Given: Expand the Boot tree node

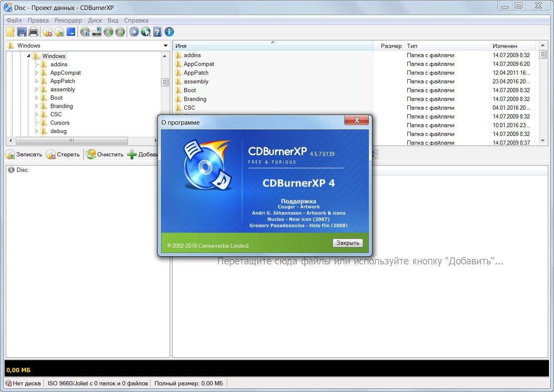Looking at the screenshot, I should pyautogui.click(x=37, y=98).
